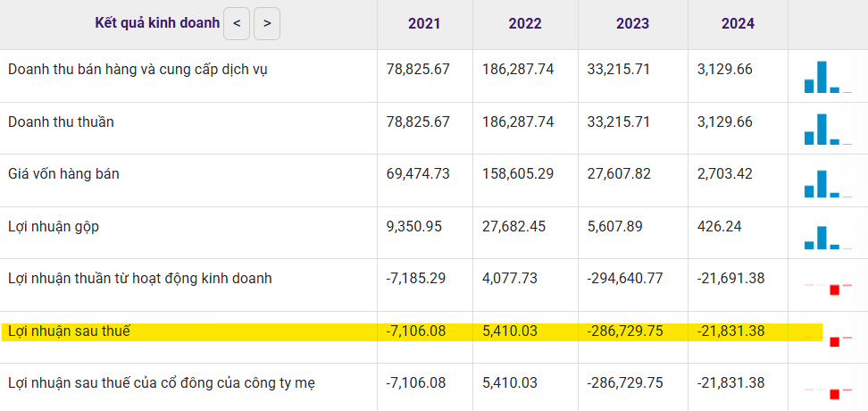Select 2021 value in Doanh thu bán hàng row
Viewport: 868px width, 411px height.
[x=418, y=70]
